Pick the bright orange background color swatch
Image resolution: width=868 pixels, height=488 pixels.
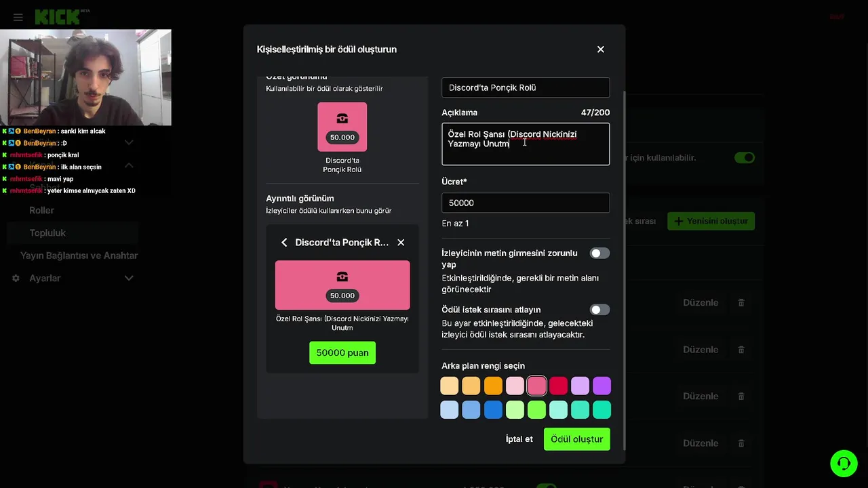click(x=493, y=386)
